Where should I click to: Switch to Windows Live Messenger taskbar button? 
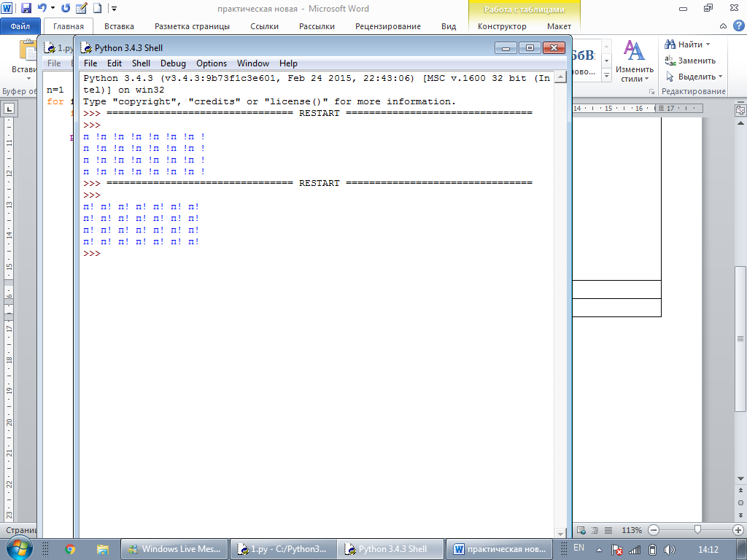click(175, 549)
